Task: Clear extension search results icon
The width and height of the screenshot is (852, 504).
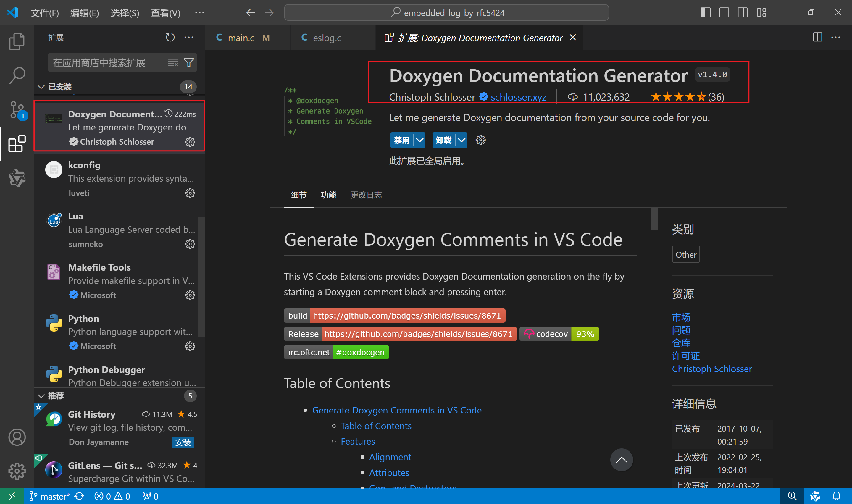Action: [x=173, y=62]
